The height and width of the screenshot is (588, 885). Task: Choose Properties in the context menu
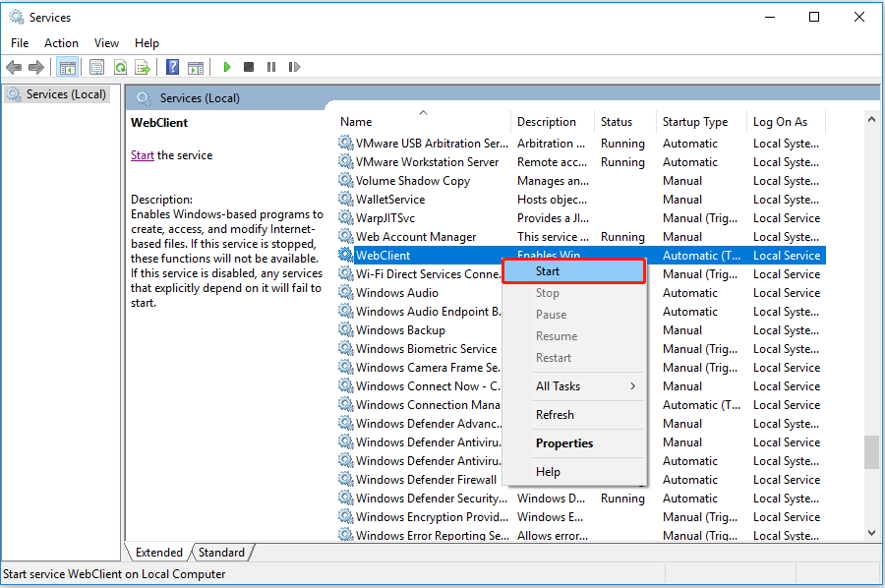point(573,443)
